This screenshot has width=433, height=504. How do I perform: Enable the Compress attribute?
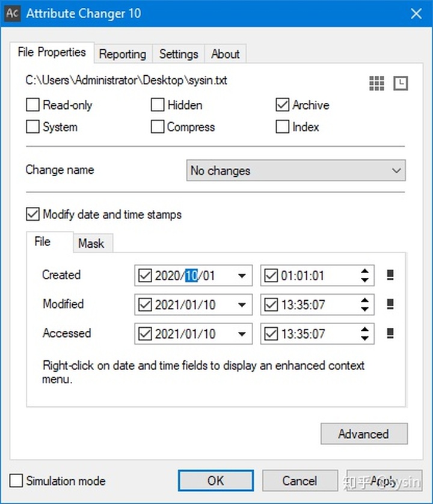click(158, 127)
